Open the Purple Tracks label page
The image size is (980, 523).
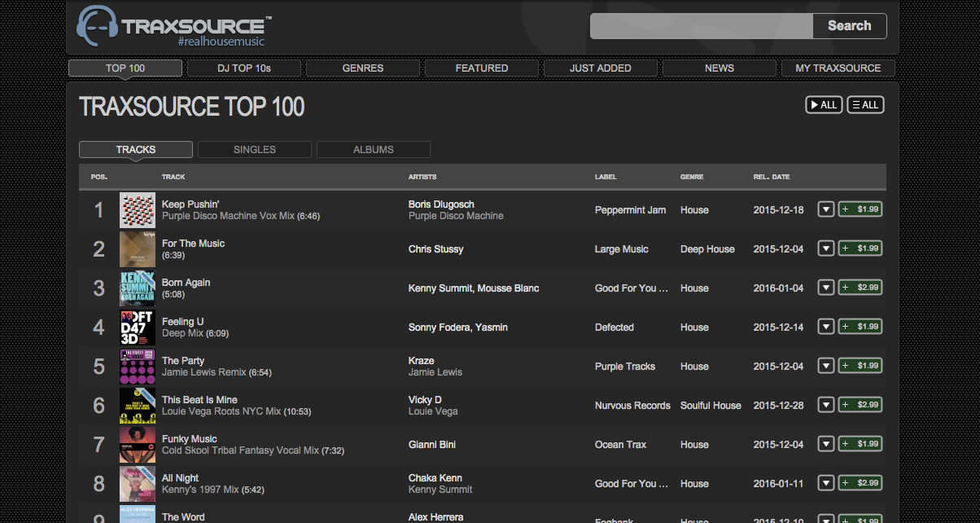click(x=625, y=367)
